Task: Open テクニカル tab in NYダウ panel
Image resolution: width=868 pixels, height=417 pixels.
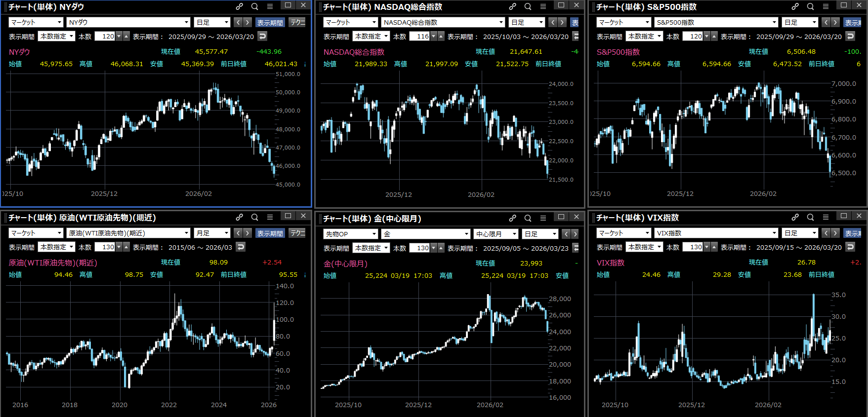Action: (x=297, y=22)
